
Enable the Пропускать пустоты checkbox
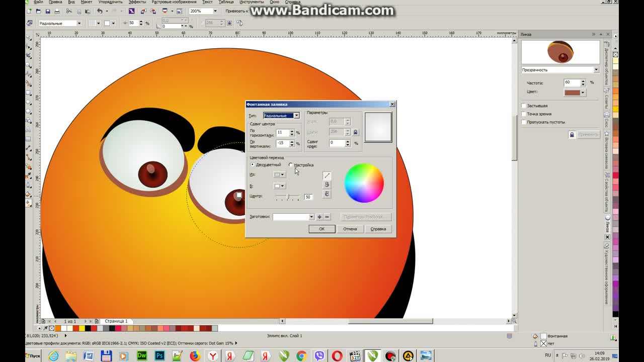click(x=524, y=122)
